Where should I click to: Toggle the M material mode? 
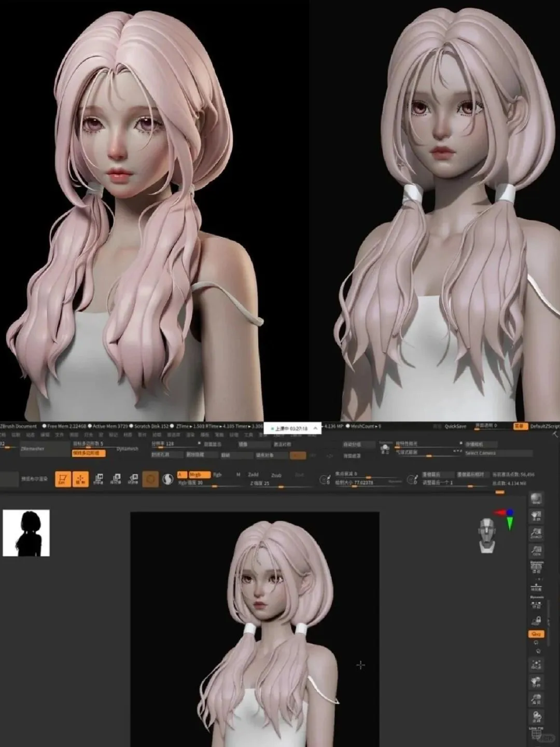238,475
